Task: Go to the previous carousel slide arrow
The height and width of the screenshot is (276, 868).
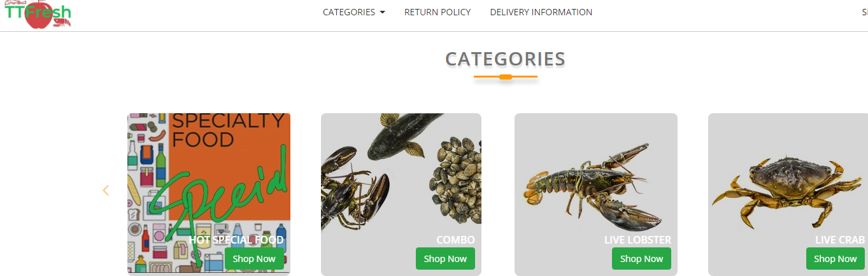Action: point(106,190)
